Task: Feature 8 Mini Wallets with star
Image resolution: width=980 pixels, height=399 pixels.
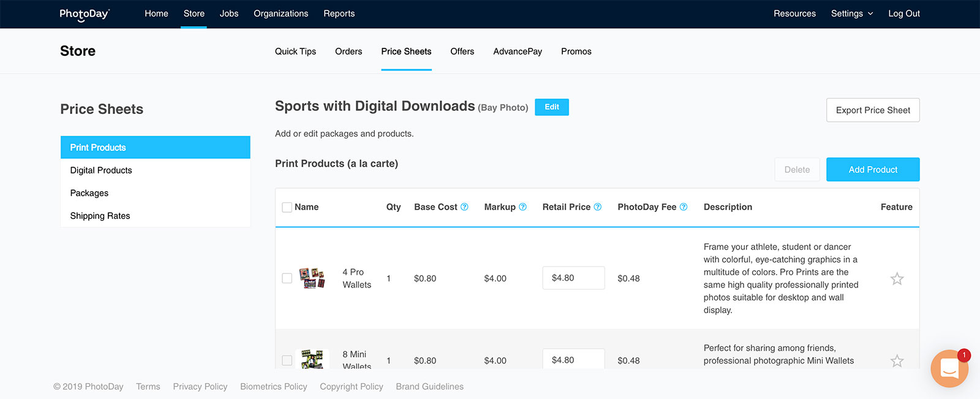Action: pyautogui.click(x=897, y=360)
